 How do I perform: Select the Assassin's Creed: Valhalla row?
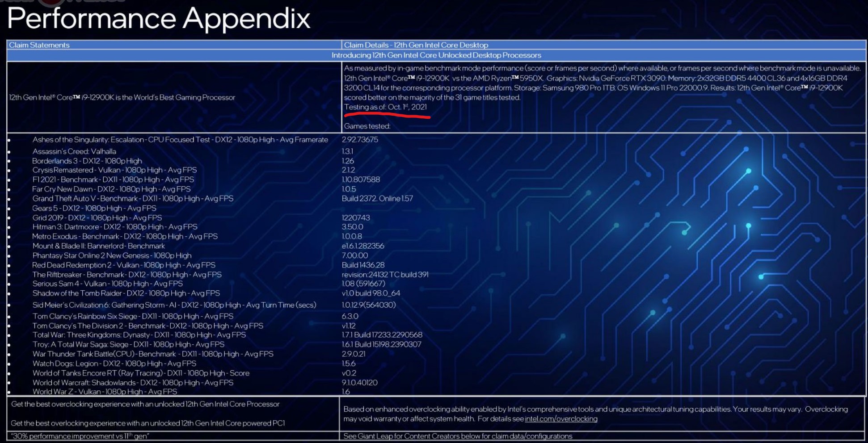(74, 151)
